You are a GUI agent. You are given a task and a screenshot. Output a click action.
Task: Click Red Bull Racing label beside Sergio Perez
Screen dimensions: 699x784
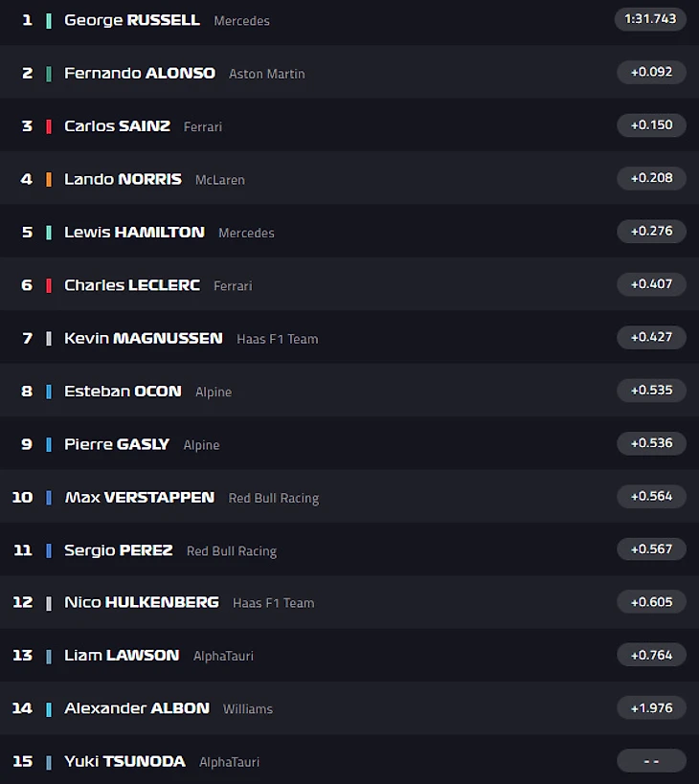[232, 551]
